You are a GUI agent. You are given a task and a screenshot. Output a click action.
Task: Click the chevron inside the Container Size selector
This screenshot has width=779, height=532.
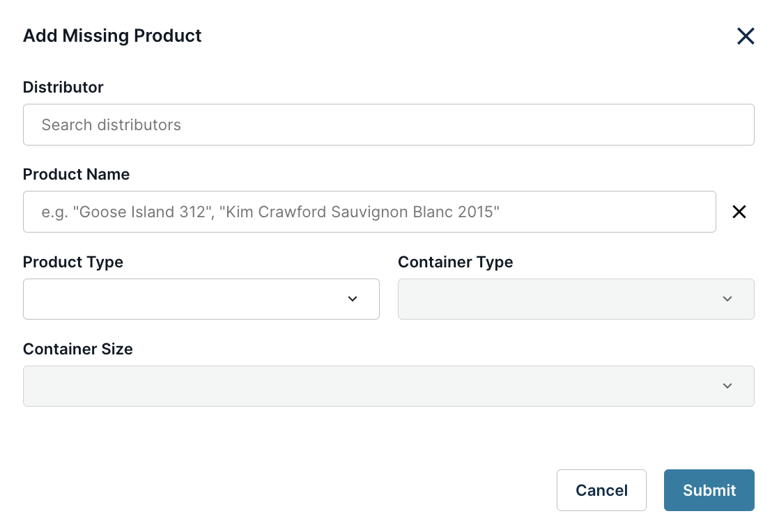click(x=727, y=386)
